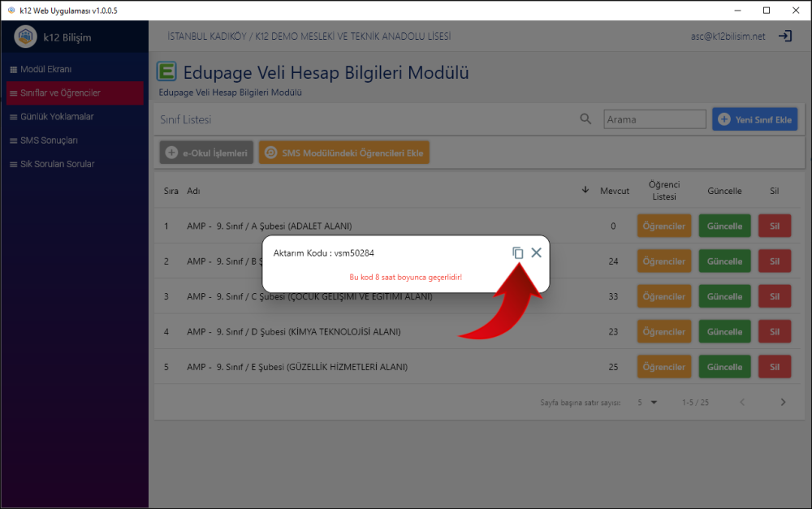Image resolution: width=812 pixels, height=509 pixels.
Task: Click the Aktarım Kodu vsm50284 text
Action: (x=324, y=252)
